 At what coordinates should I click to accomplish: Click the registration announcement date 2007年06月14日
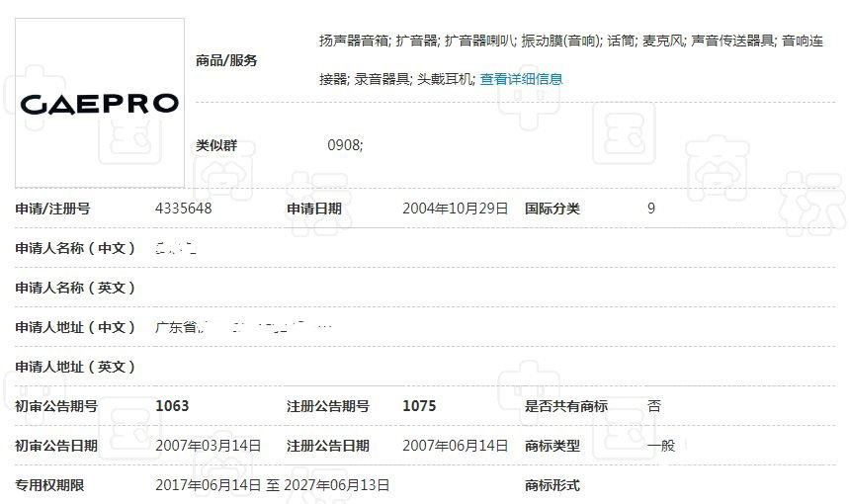pyautogui.click(x=455, y=446)
